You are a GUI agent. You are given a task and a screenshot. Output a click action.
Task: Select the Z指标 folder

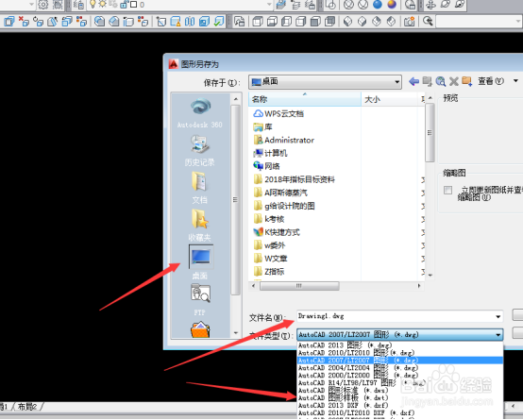click(x=269, y=272)
